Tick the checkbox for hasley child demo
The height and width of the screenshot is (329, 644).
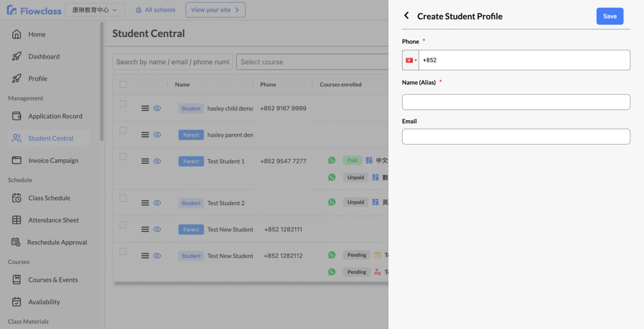[x=123, y=104]
